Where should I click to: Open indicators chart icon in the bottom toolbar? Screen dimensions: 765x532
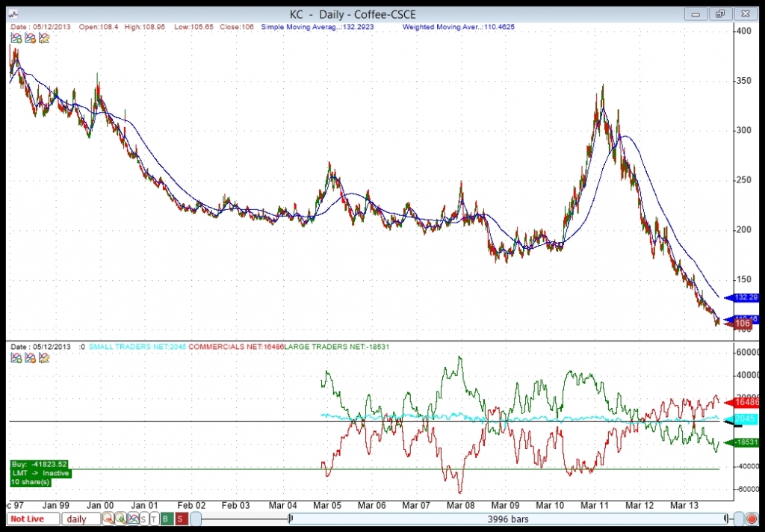tap(133, 519)
